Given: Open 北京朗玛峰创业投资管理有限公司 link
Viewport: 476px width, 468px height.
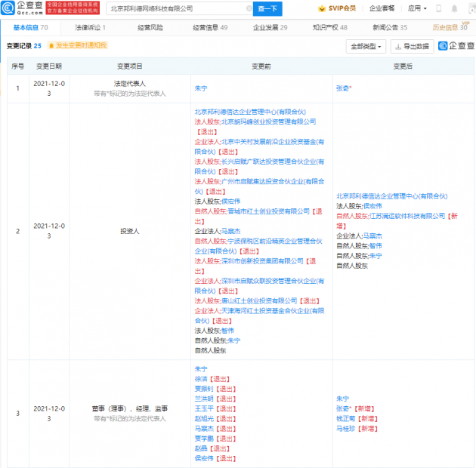Looking at the screenshot, I should tap(269, 122).
